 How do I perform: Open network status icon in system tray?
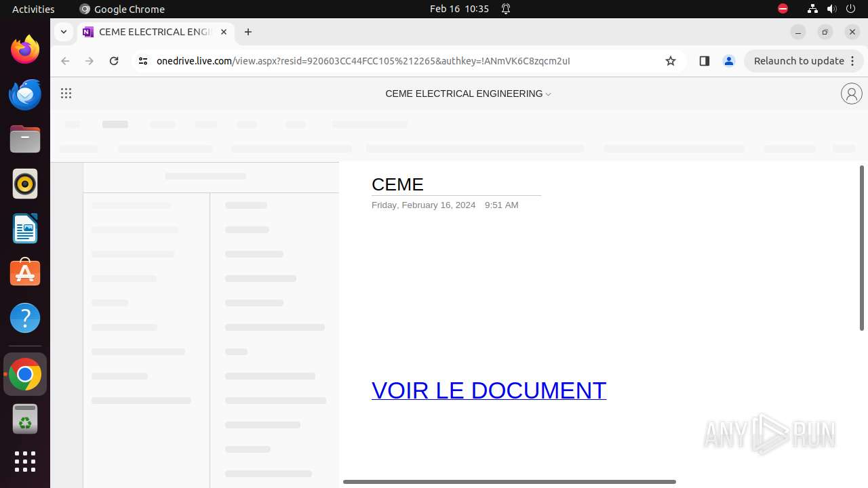[812, 9]
